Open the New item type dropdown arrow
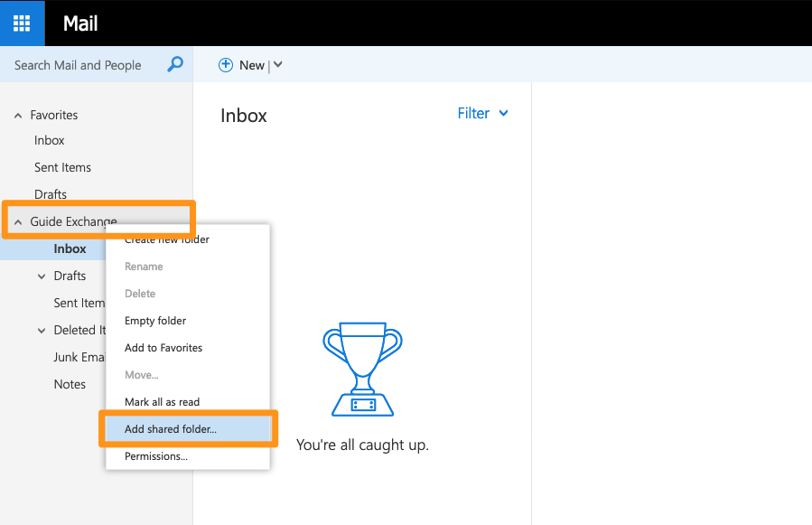The width and height of the screenshot is (812, 525). point(277,64)
